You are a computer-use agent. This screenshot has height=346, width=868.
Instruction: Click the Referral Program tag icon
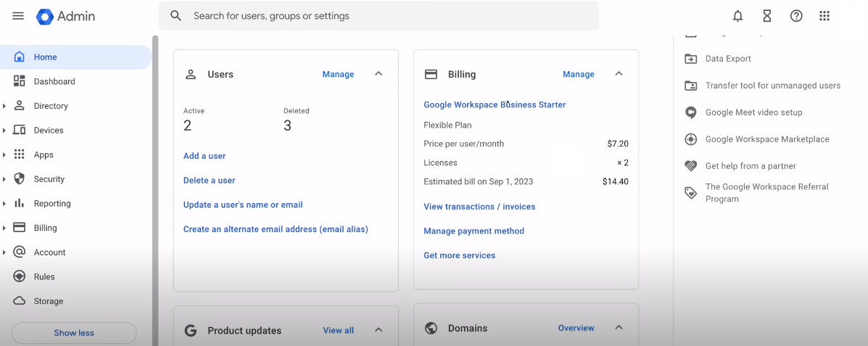click(691, 193)
